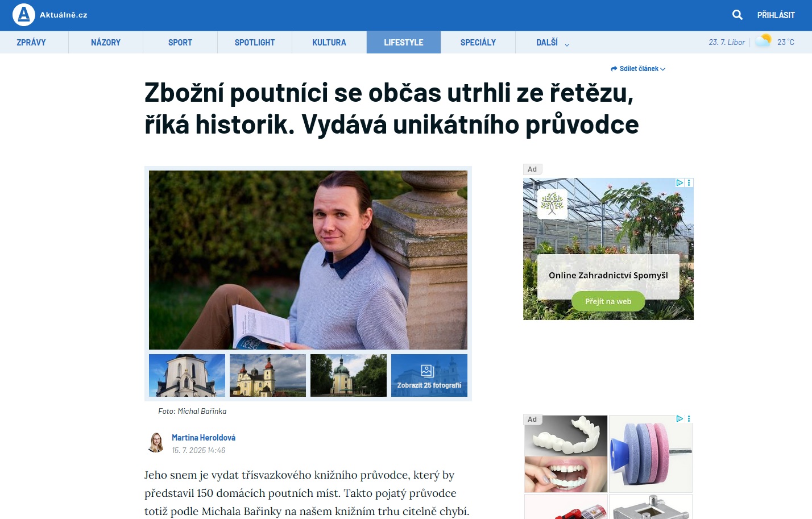The image size is (812, 519).
Task: Open ad options dots on garden ad
Action: click(x=689, y=182)
